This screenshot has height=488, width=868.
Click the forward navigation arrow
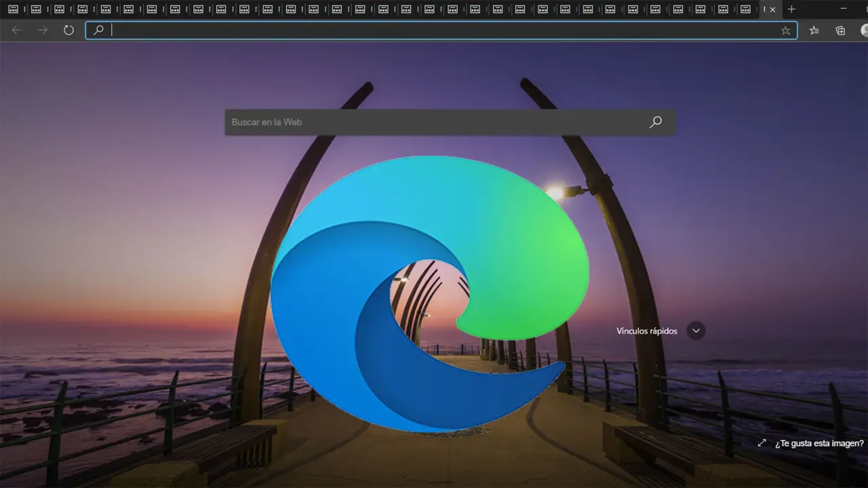[x=43, y=30]
